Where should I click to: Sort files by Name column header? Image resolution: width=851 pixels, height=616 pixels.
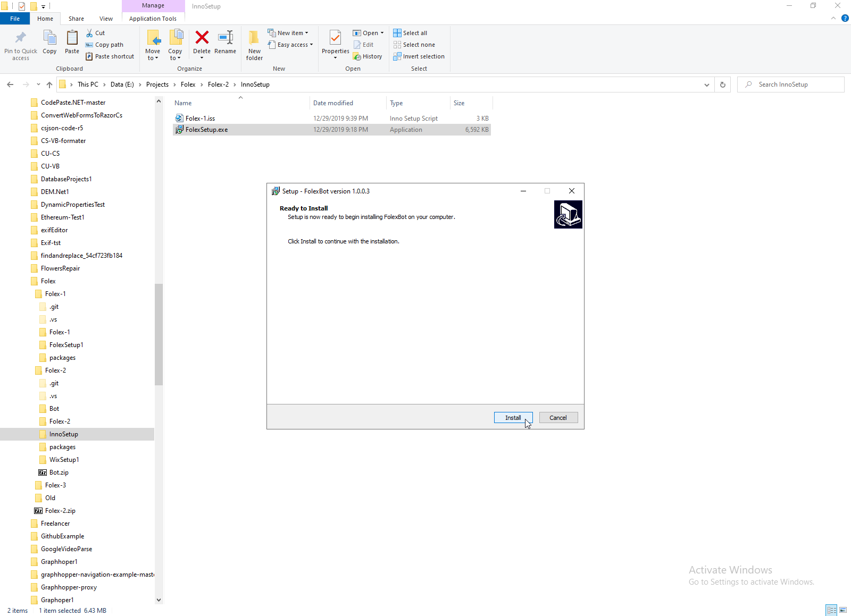(240, 103)
